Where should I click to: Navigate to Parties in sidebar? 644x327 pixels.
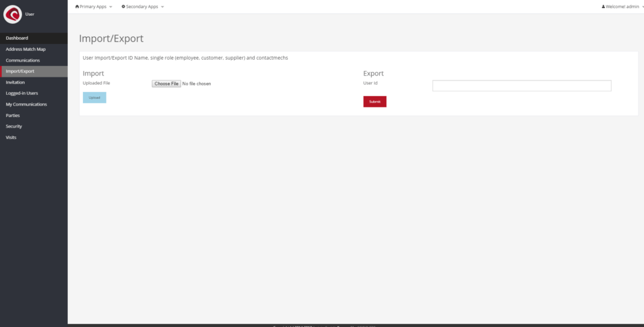tap(13, 115)
